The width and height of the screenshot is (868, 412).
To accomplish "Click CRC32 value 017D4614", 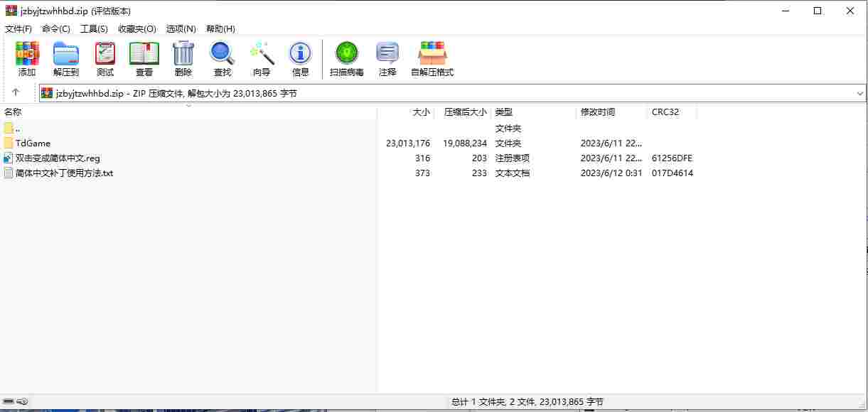I will [673, 173].
